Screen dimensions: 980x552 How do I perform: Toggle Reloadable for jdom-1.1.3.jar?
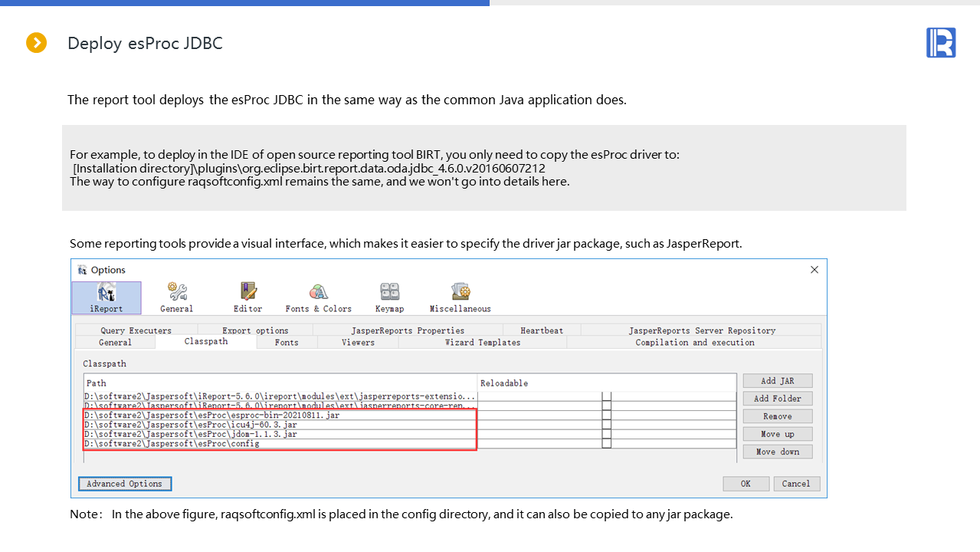point(607,434)
